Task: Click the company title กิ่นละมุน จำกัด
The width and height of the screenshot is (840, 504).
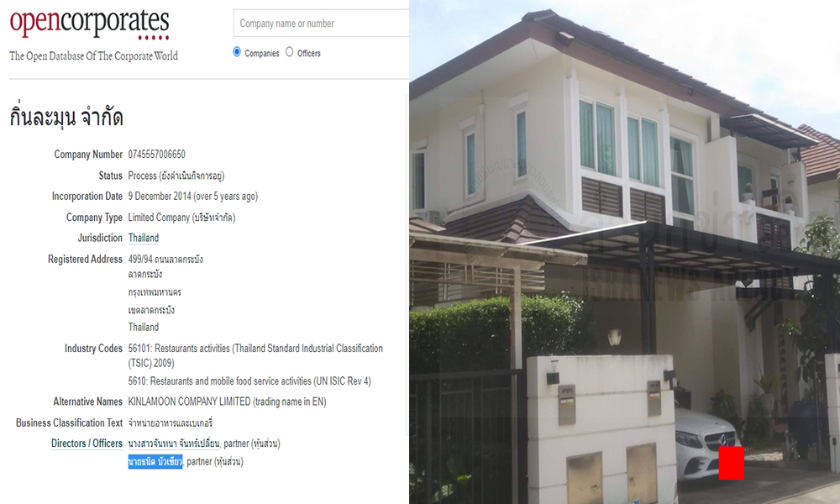Action: point(66,117)
